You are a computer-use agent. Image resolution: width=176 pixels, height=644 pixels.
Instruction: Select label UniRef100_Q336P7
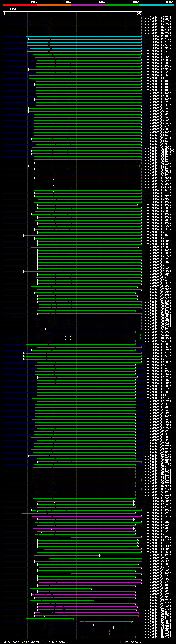[158, 108]
